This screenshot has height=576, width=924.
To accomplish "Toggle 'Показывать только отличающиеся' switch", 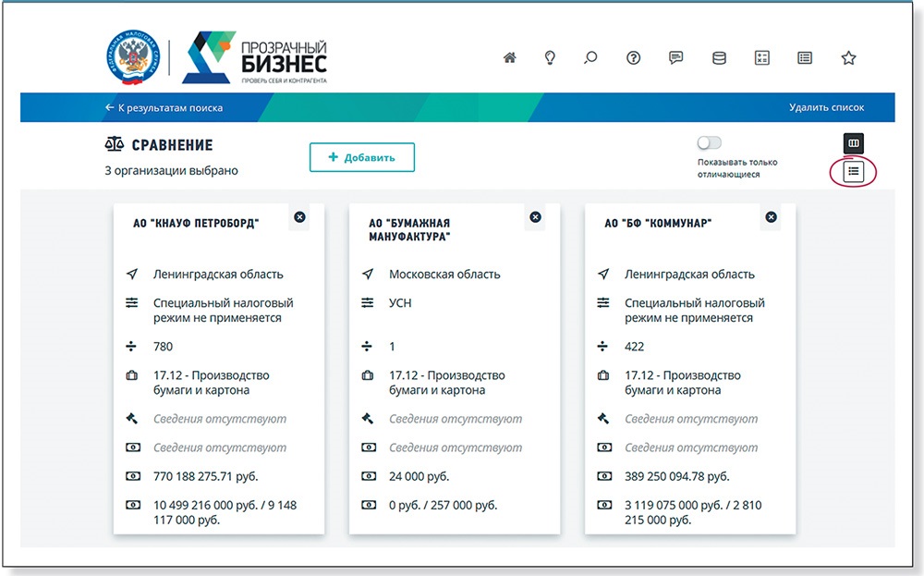I will tap(710, 143).
